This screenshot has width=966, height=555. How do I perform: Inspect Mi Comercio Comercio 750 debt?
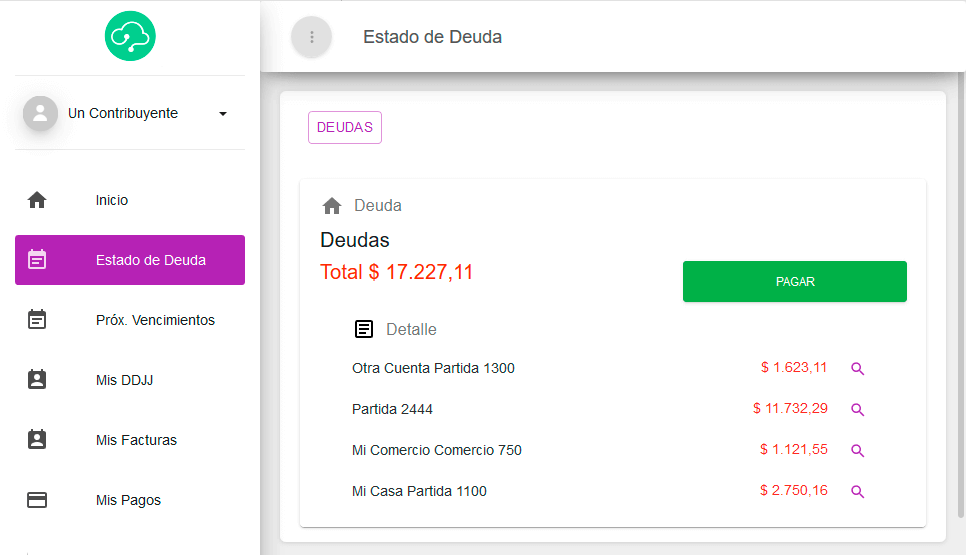click(857, 451)
